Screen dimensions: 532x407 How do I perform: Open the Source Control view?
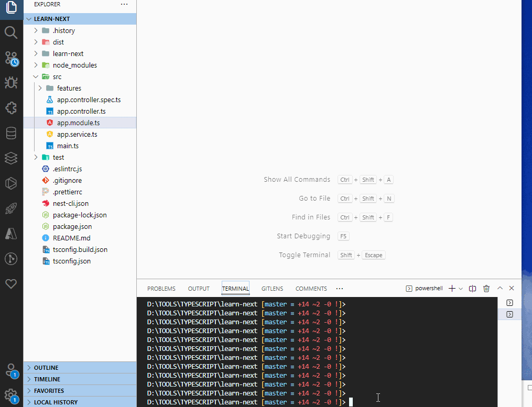click(x=11, y=58)
